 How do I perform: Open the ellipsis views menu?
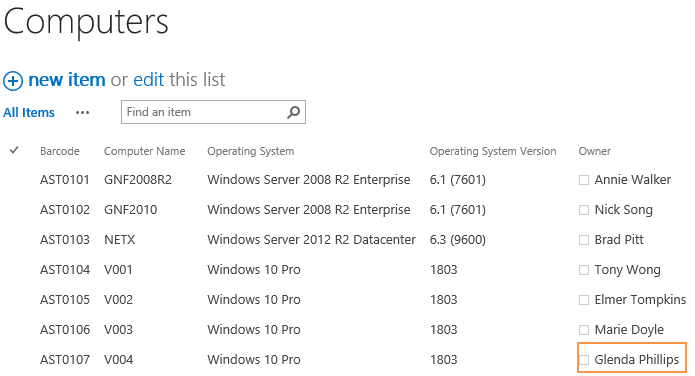tap(82, 113)
